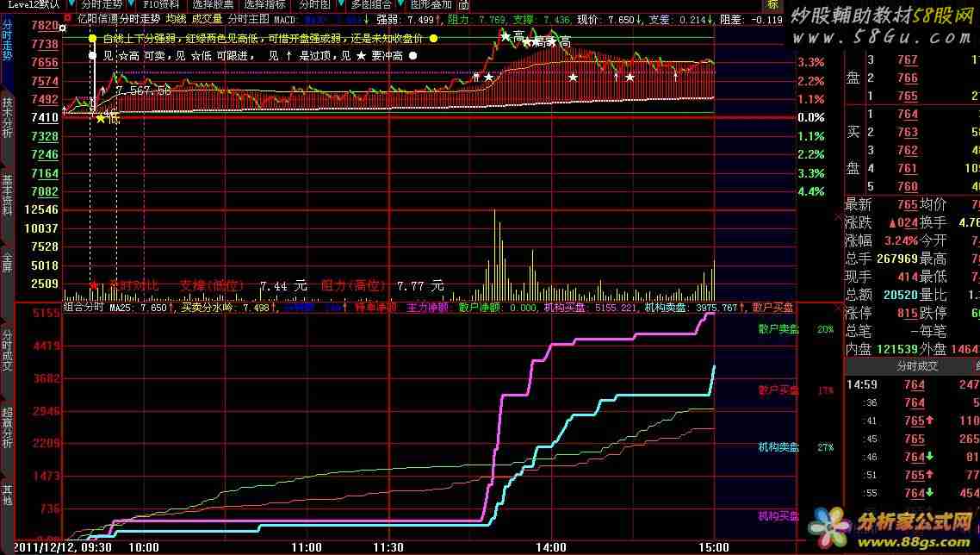Click the 11:30 time axis label
Screen dimensions: 980x555
point(389,547)
